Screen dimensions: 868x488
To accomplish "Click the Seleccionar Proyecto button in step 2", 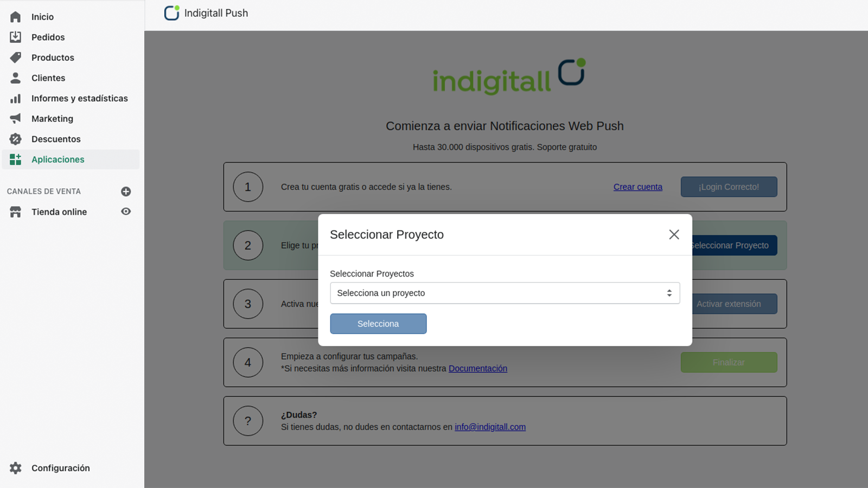I will click(735, 245).
